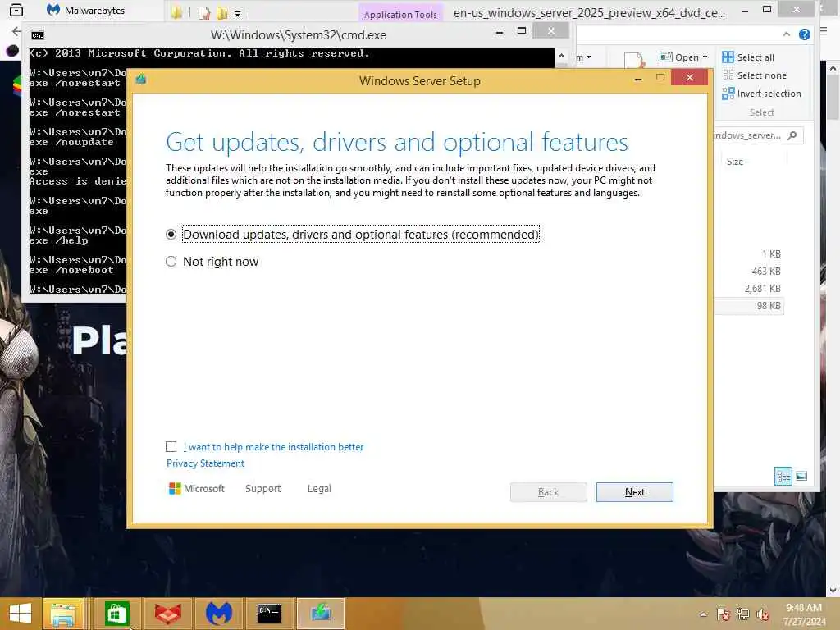Show hidden tray icons arrow
Screen dimensions: 840x630
(x=703, y=614)
